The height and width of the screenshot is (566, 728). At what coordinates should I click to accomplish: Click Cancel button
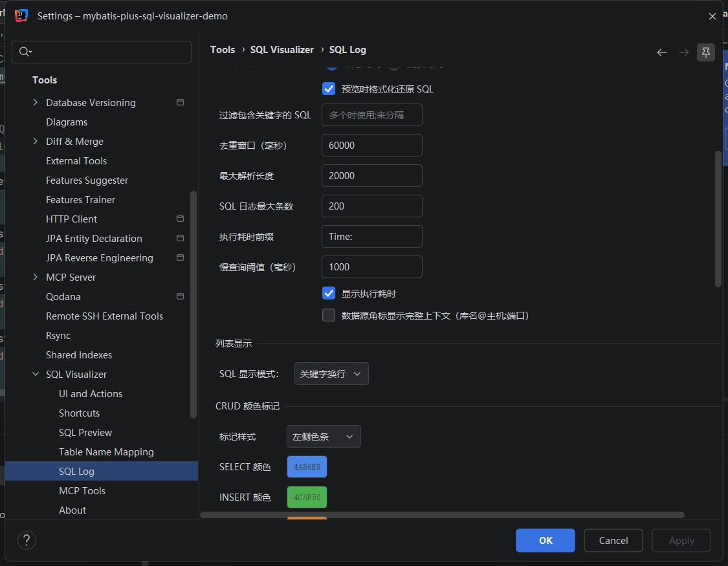pos(613,541)
